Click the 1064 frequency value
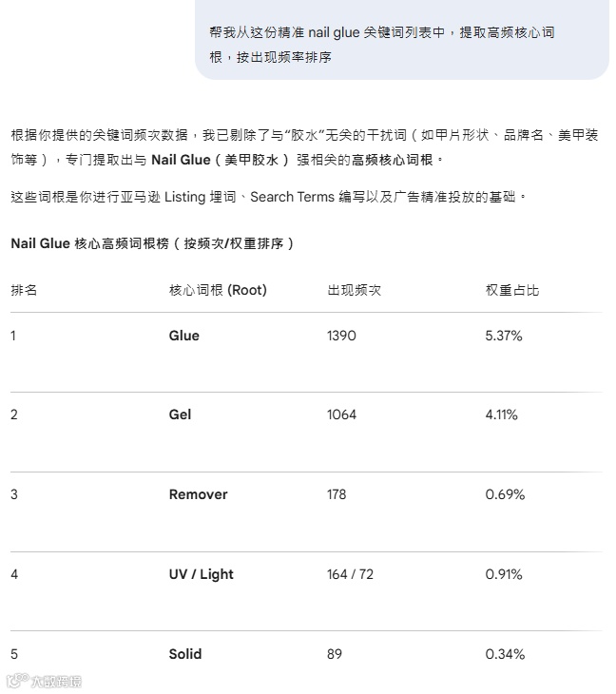 point(341,414)
